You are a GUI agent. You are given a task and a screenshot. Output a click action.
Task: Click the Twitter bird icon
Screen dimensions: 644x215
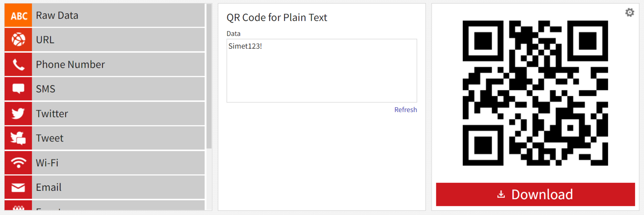[x=19, y=114]
